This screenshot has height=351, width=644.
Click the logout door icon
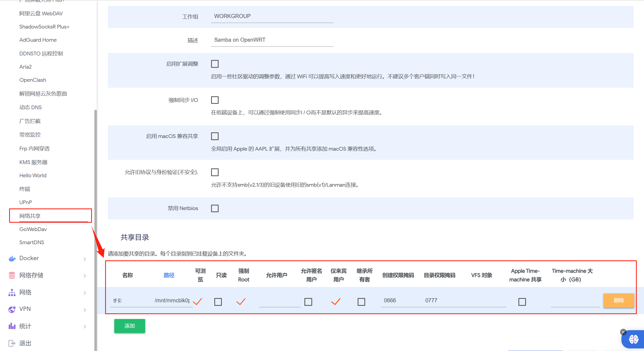12,343
